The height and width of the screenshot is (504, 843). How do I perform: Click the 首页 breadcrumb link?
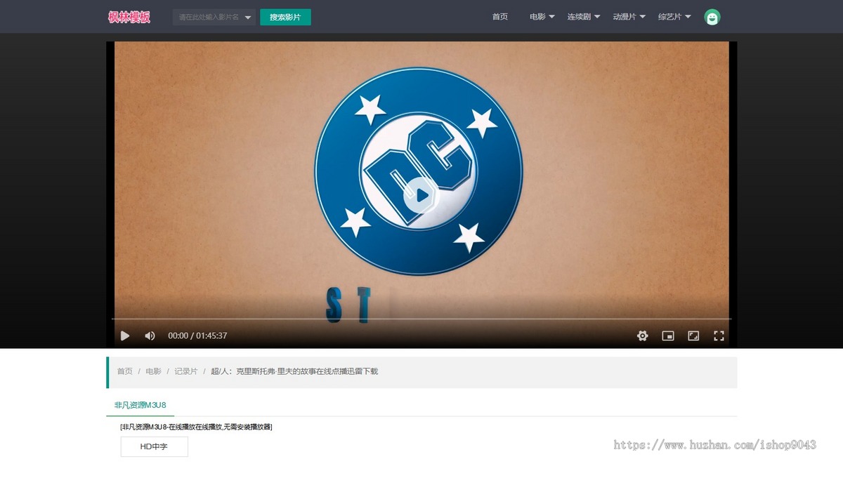[x=124, y=371]
